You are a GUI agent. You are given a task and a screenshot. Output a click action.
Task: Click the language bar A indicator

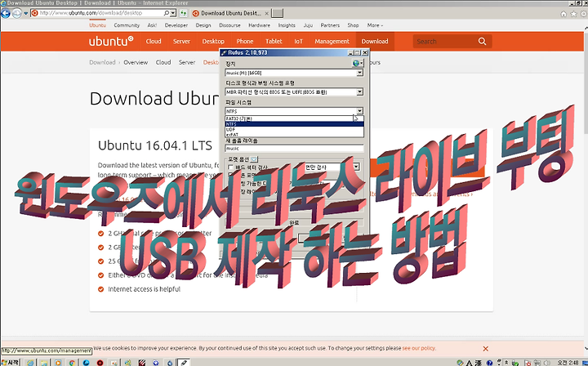point(469,363)
